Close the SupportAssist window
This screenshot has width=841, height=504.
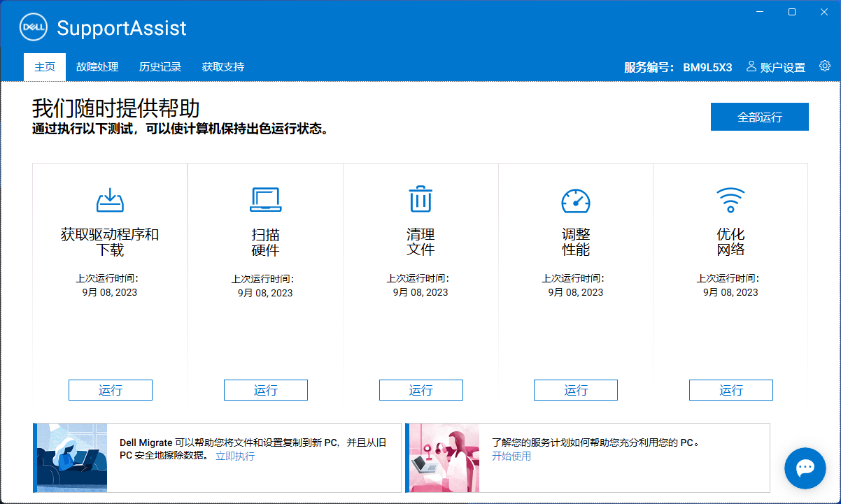[824, 12]
